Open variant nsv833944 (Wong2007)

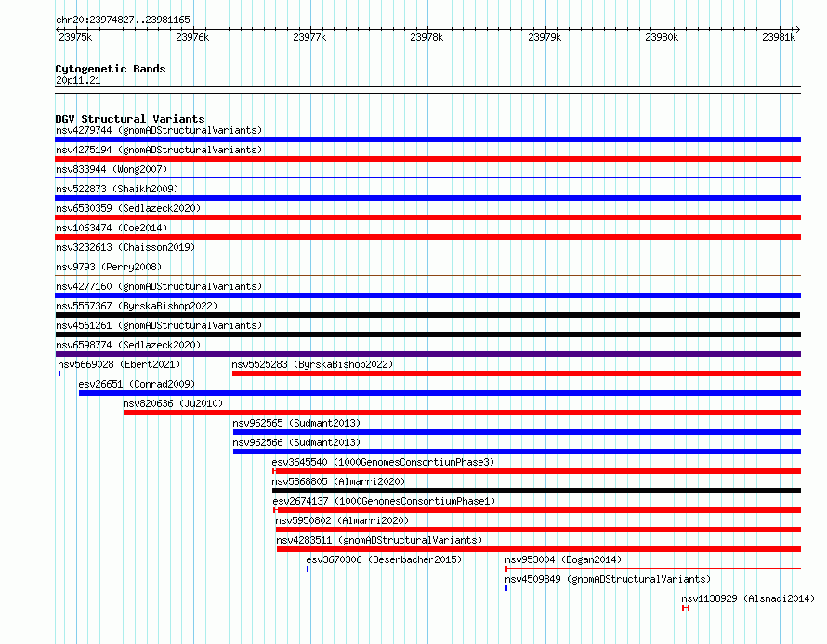click(112, 169)
